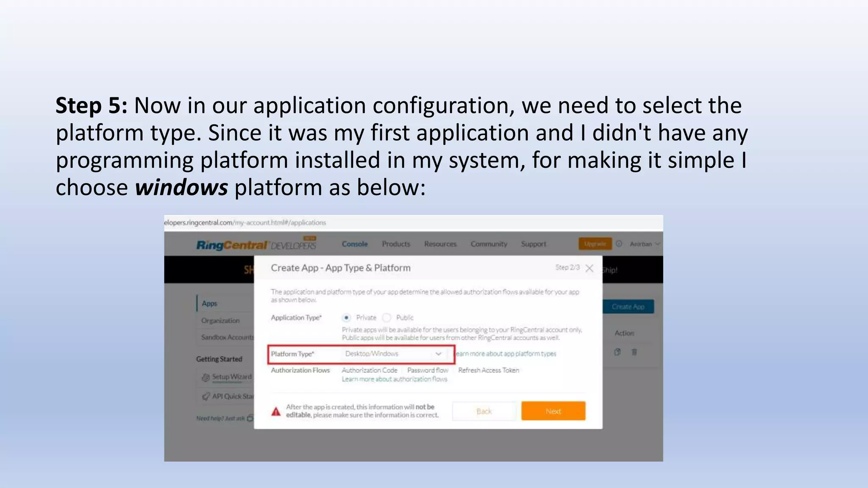Open the Community menu
The width and height of the screenshot is (868, 488).
point(489,244)
